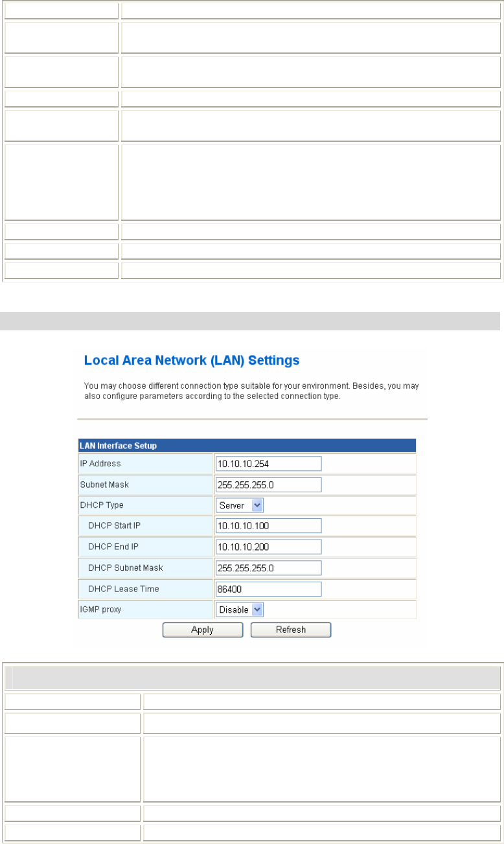Click the DHCP Subnet Mask label

coord(126,567)
